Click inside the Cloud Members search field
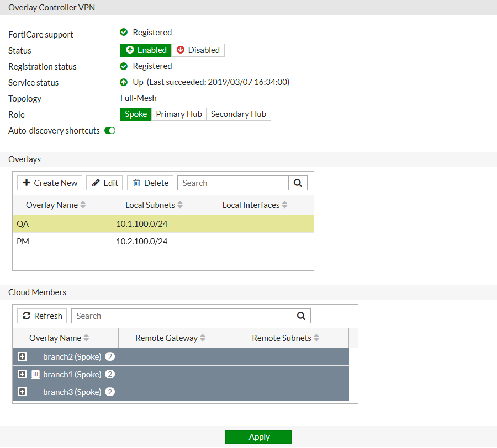The width and height of the screenshot is (497, 448). (x=182, y=316)
